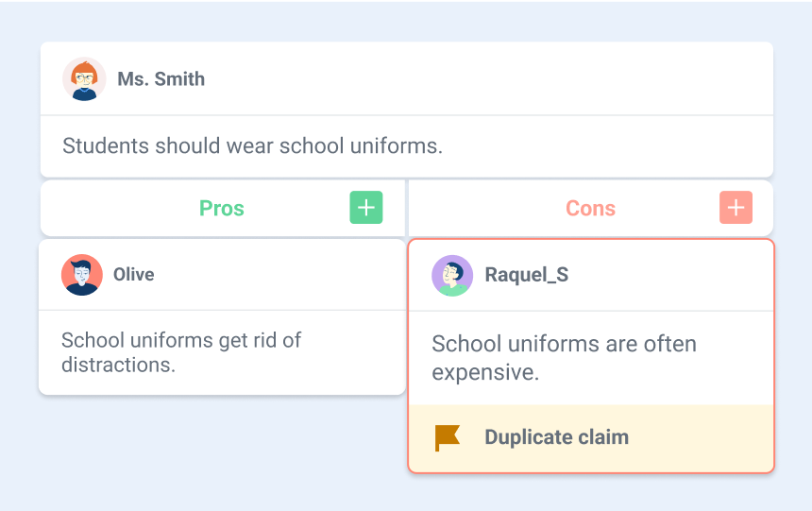This screenshot has height=511, width=812.
Task: Click Raquel_S's purple avatar icon
Action: pyautogui.click(x=452, y=275)
